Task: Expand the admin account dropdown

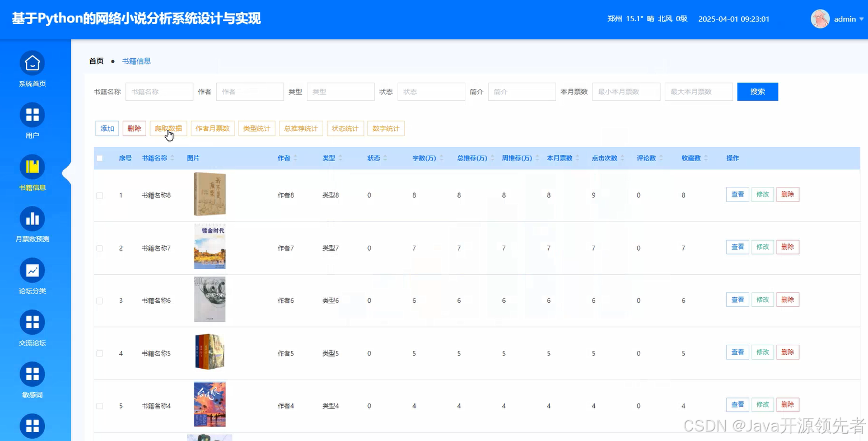Action: tap(862, 18)
